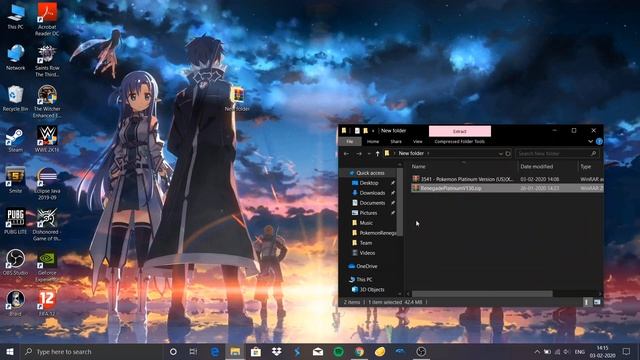Switch to large icons view in status bar
The image size is (640, 360).
click(x=597, y=302)
